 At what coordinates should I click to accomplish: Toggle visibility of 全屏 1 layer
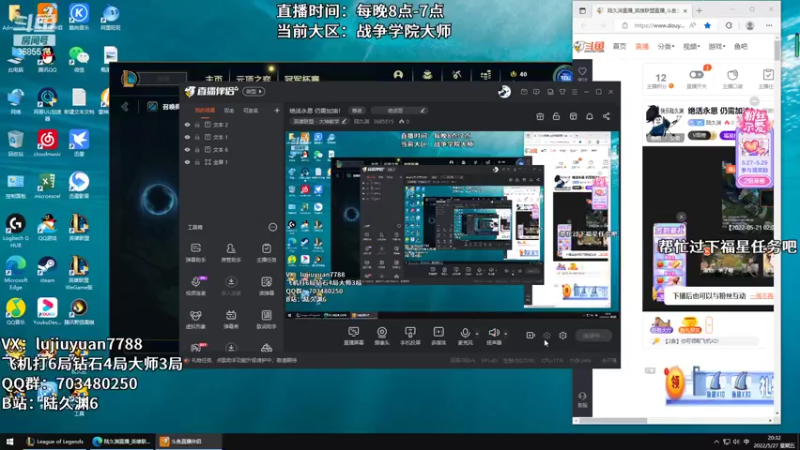[x=187, y=162]
